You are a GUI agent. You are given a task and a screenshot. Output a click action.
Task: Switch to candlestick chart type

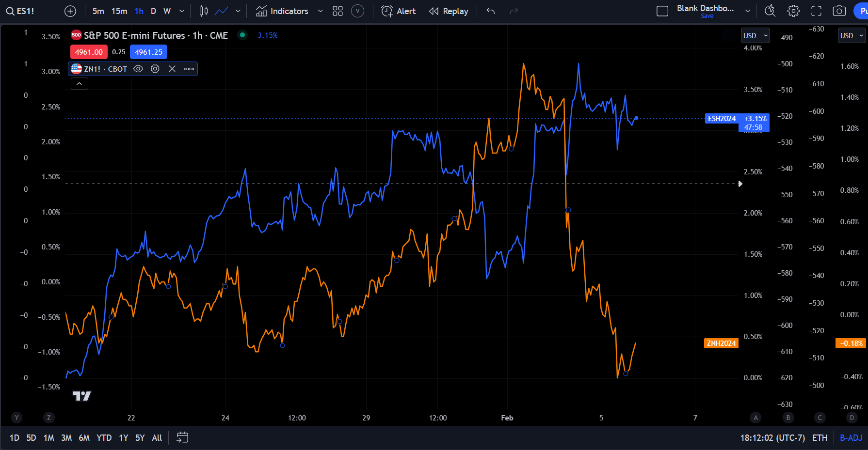(204, 11)
